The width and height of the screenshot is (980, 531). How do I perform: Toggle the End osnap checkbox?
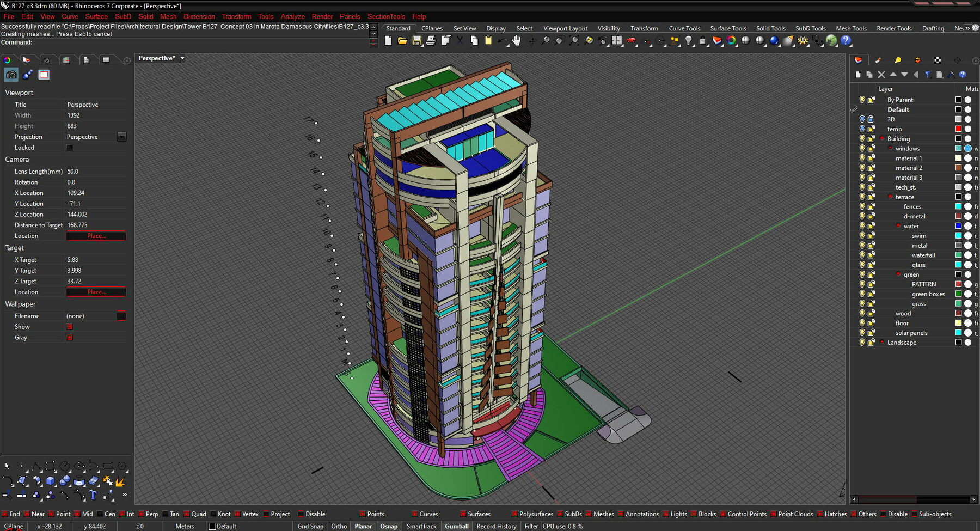(x=5, y=514)
